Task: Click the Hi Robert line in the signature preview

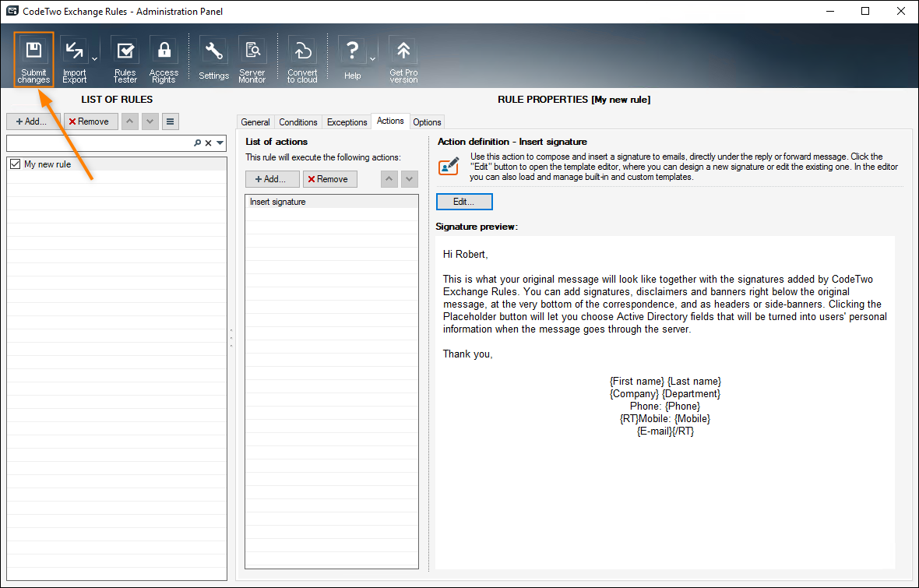Action: 466,255
